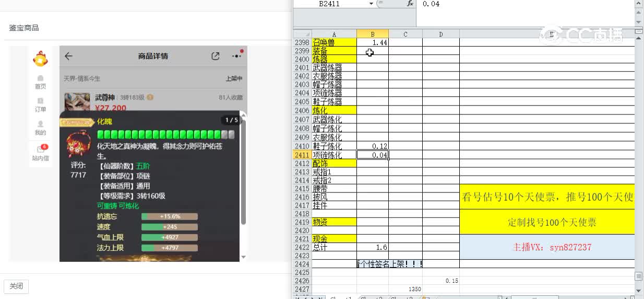
Task: Switch to the Sheet1 tab
Action: click(341, 297)
